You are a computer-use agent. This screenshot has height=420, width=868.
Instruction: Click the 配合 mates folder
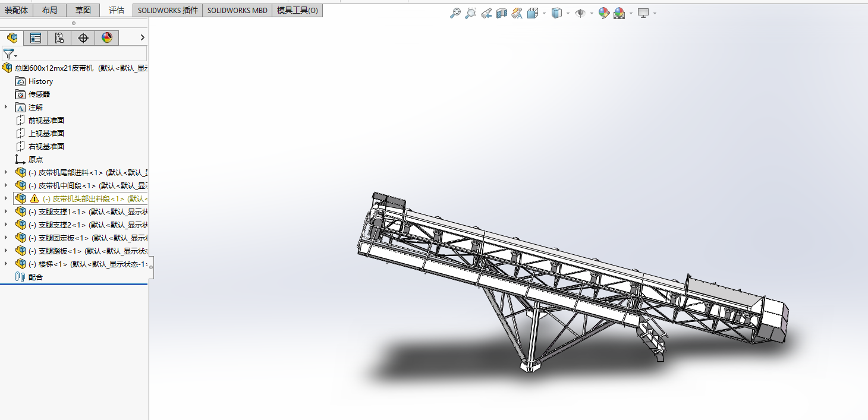point(35,277)
